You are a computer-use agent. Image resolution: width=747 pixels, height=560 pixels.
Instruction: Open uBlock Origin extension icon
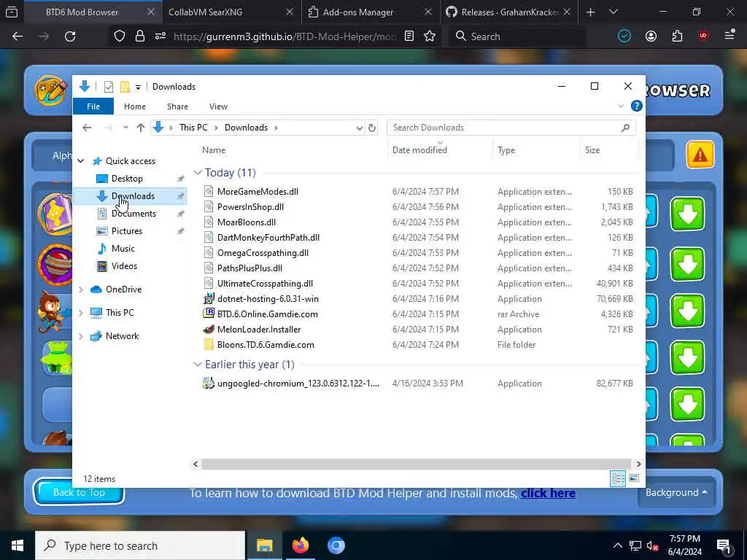click(x=703, y=36)
